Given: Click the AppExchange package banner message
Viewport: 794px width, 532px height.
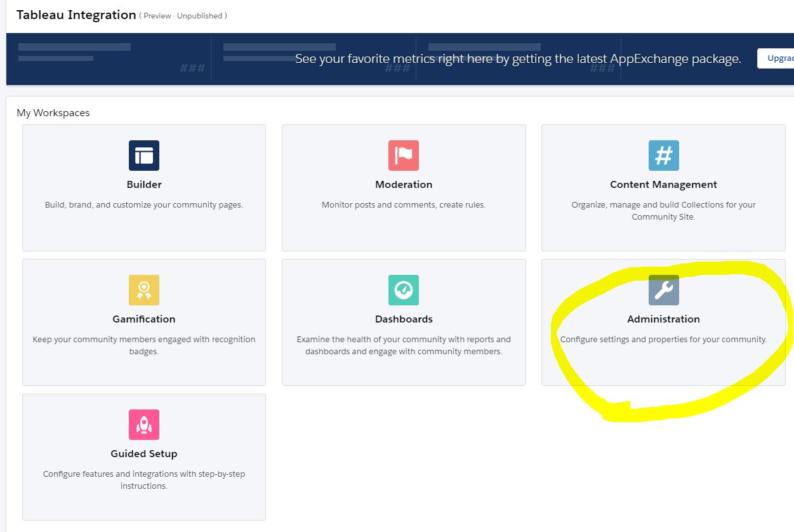Looking at the screenshot, I should click(x=518, y=59).
